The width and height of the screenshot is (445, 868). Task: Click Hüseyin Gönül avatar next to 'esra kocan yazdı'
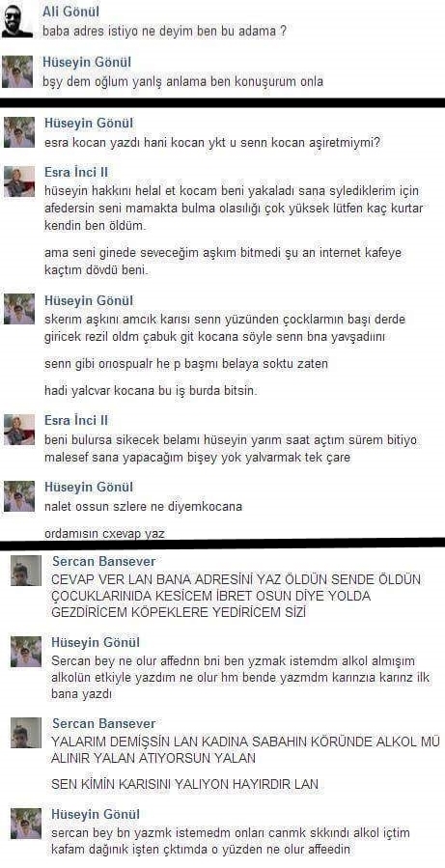[18, 131]
